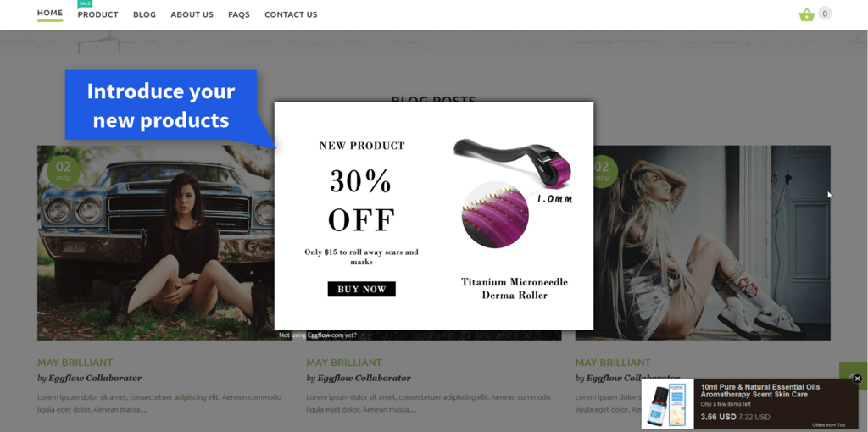868x432 pixels.
Task: Click the Buy Now button
Action: (361, 290)
